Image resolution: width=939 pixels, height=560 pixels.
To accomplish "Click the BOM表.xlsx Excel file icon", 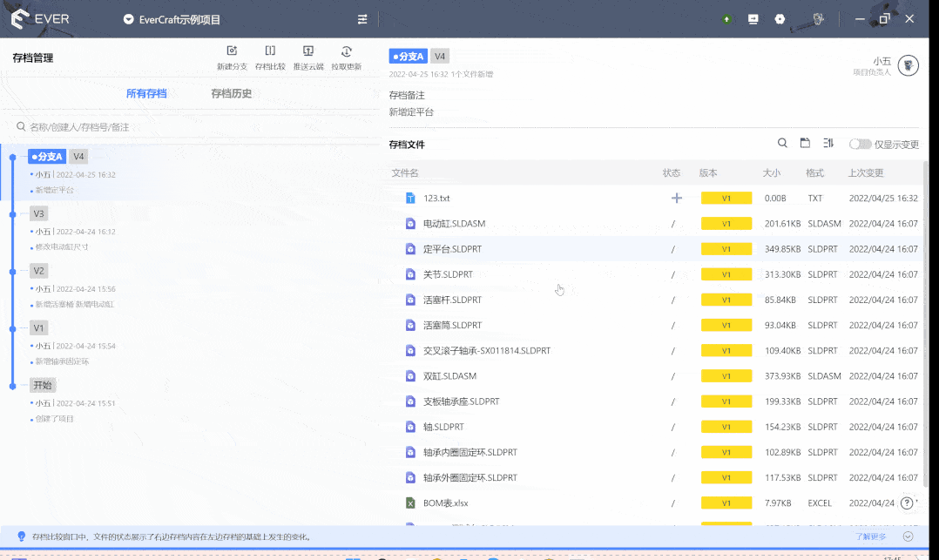I will pyautogui.click(x=410, y=503).
